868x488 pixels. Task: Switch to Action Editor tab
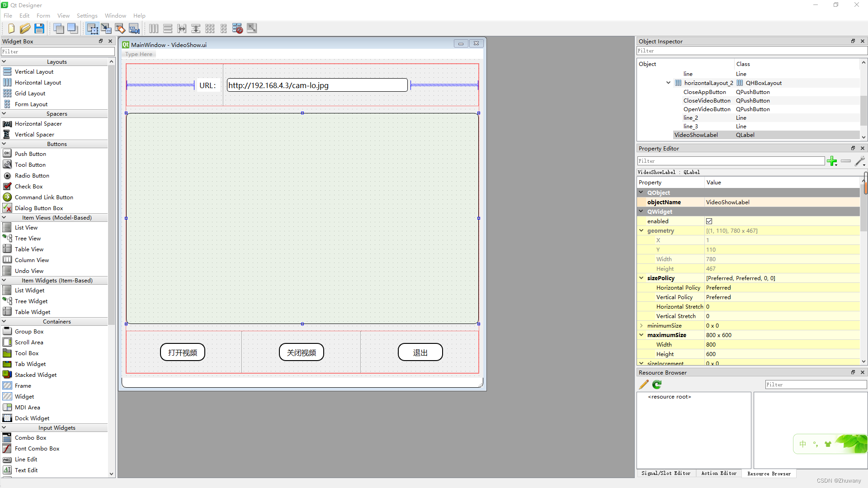pyautogui.click(x=719, y=473)
